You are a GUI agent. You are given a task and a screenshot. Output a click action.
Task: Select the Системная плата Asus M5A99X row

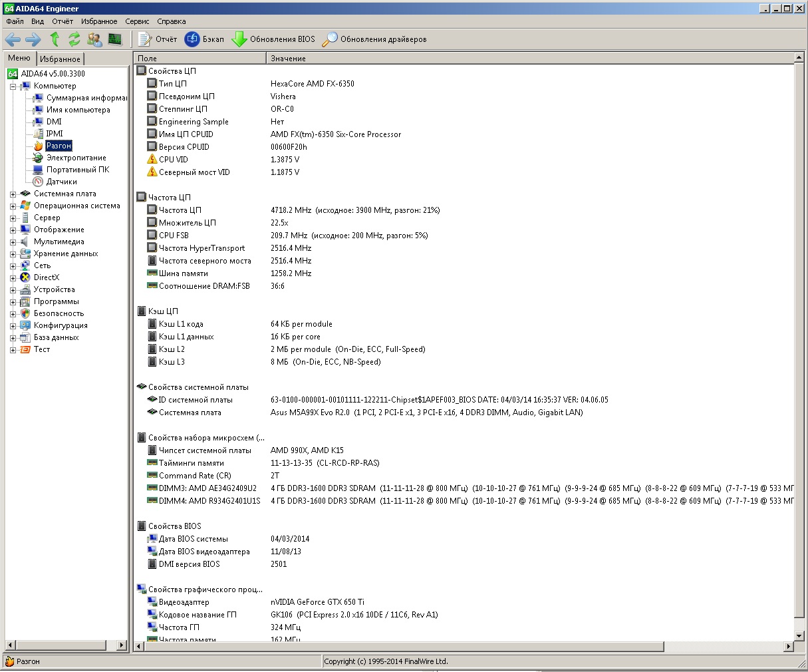click(464, 413)
